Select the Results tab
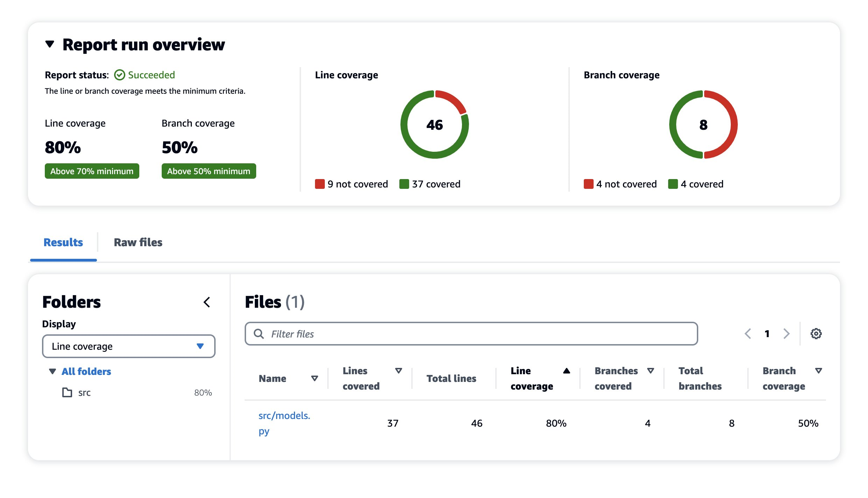868x498 pixels. point(63,242)
